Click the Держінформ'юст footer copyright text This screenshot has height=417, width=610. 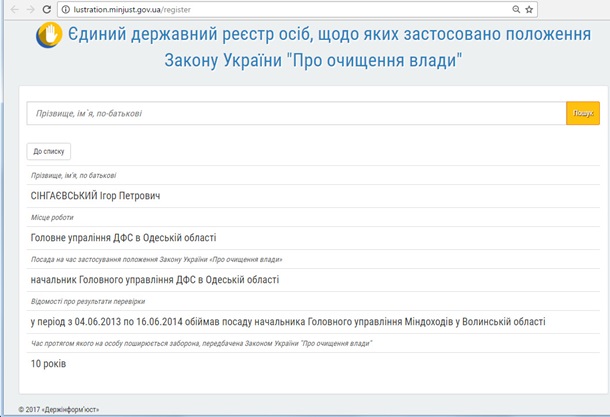(x=59, y=410)
